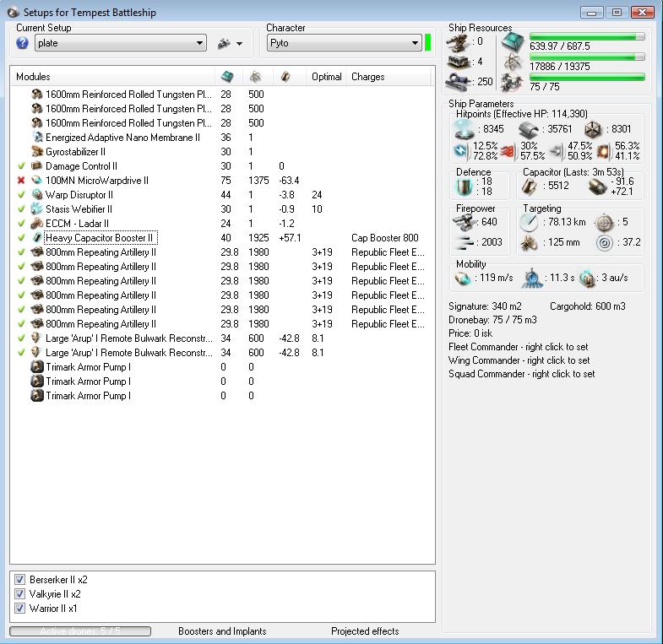Screen dimensions: 663x644
Task: Click the capacitor capacity icon showing 5512
Action: coord(529,186)
